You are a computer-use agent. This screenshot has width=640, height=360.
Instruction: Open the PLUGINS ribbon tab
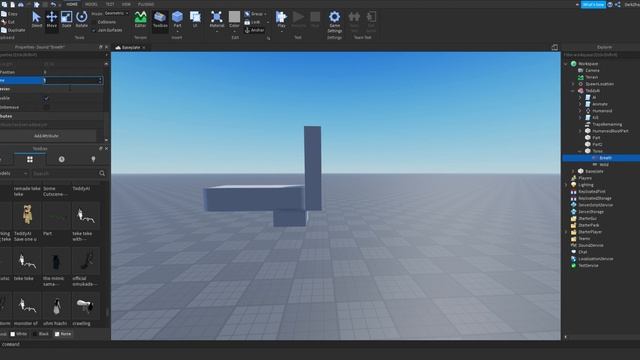pos(146,4)
